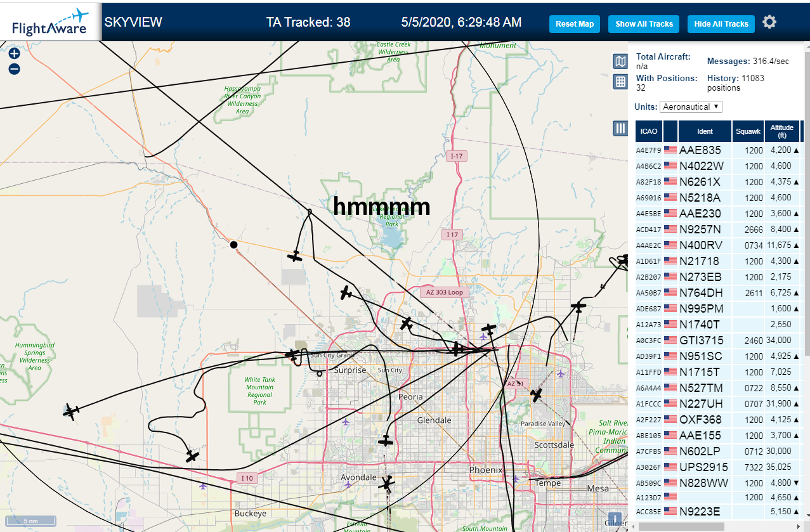Click flag in row with ICAO A123D7

coord(670,498)
